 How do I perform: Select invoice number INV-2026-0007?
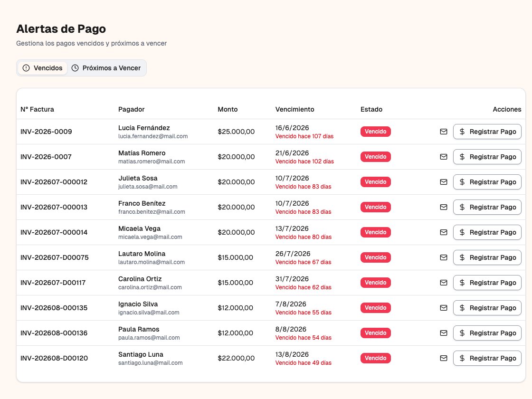(x=46, y=157)
